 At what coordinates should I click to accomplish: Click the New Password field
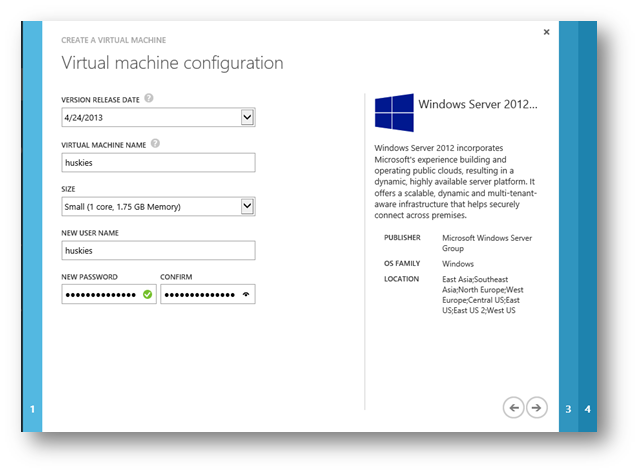pyautogui.click(x=109, y=294)
